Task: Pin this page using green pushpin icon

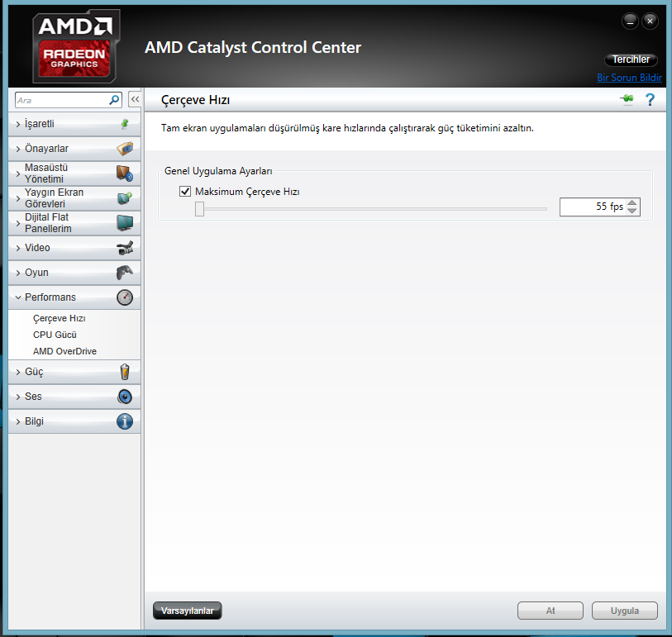Action: coord(627,99)
